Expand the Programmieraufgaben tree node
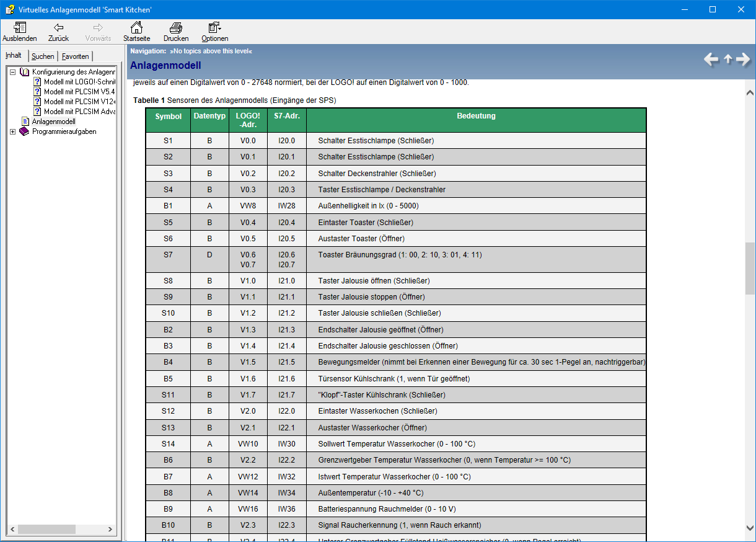This screenshot has width=756, height=542. coord(12,131)
